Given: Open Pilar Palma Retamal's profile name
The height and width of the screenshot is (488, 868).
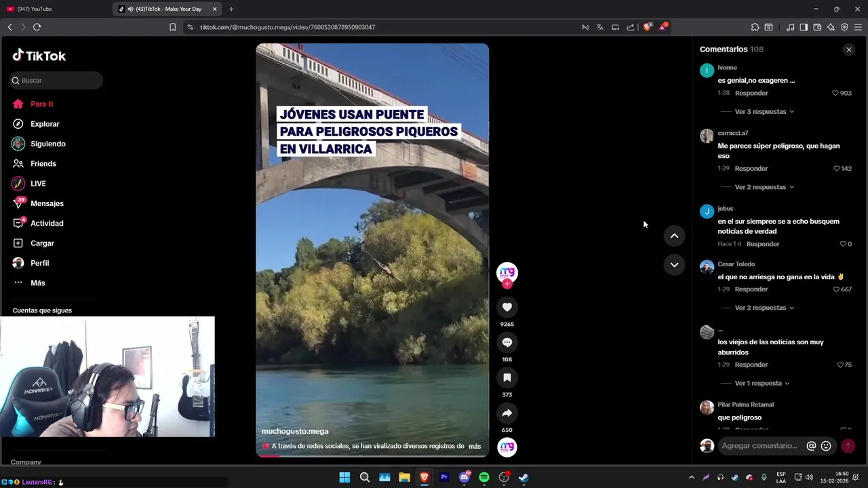Looking at the screenshot, I should pyautogui.click(x=745, y=405).
